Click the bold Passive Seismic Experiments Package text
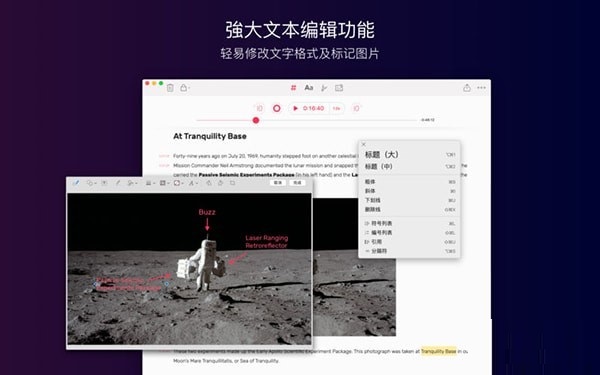This screenshot has width=600, height=375. (246, 175)
